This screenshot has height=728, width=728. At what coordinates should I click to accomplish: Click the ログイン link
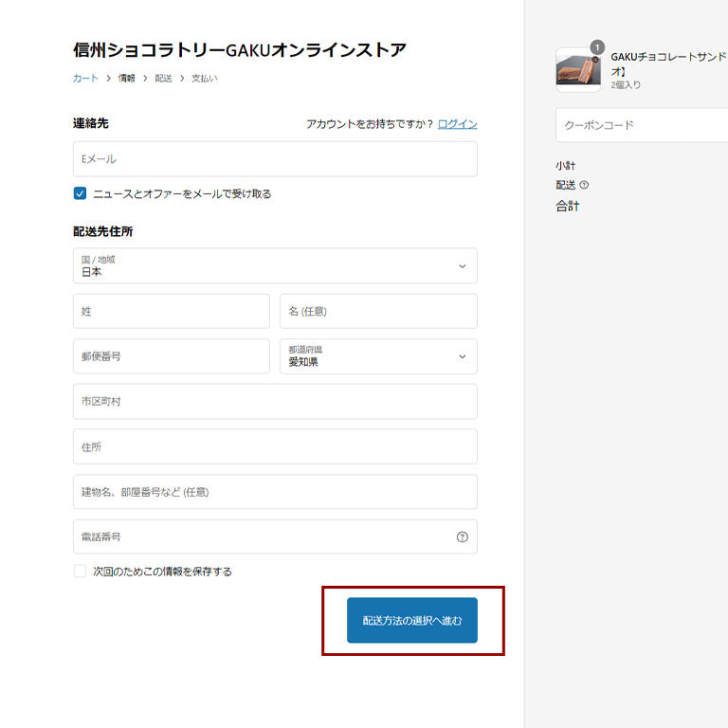coord(457,124)
